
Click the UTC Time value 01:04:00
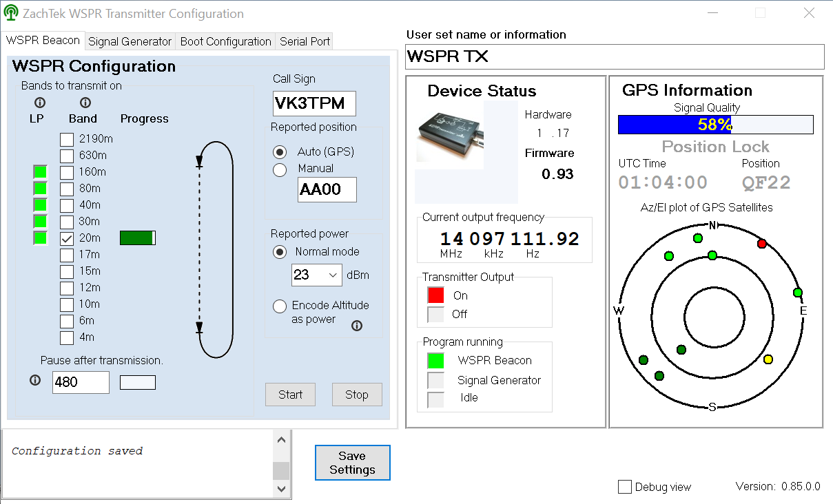(x=663, y=182)
